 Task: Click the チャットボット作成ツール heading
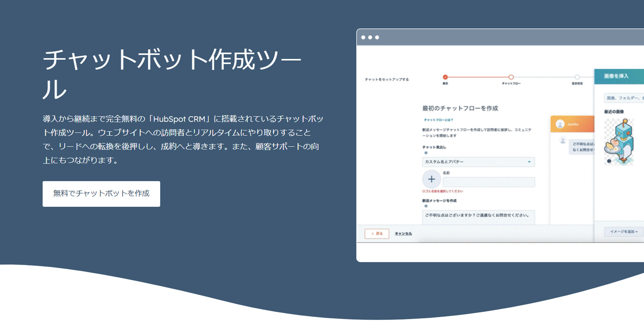tap(172, 74)
